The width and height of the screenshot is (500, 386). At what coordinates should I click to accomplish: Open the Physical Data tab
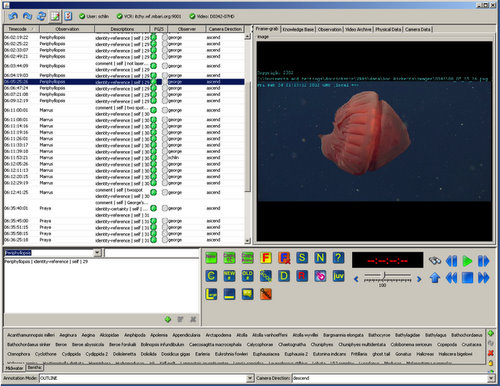[388, 29]
